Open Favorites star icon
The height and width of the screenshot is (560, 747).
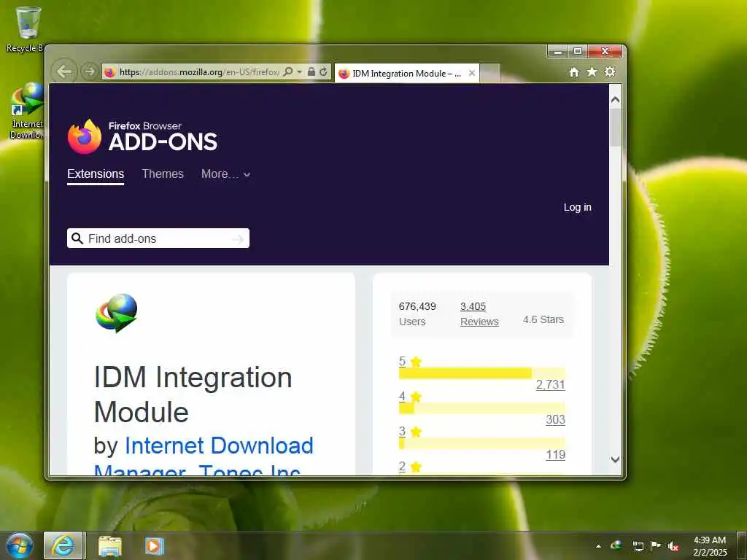[x=592, y=71]
